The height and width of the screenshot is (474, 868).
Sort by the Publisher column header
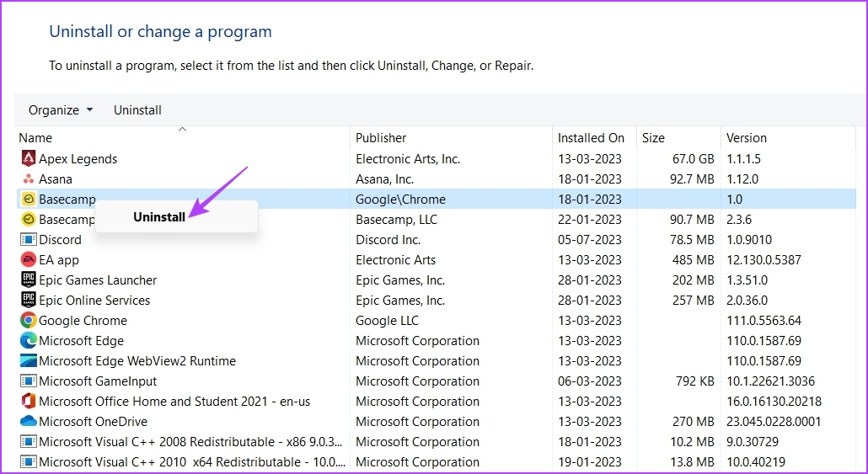[x=381, y=138]
